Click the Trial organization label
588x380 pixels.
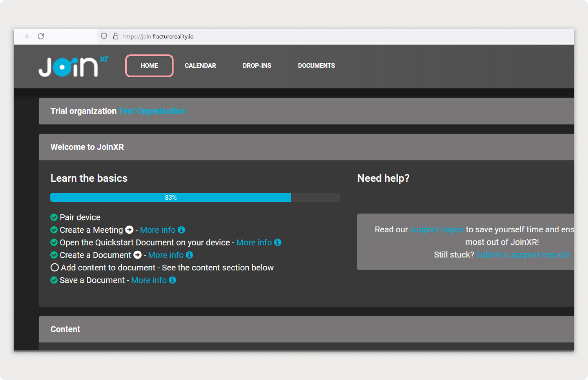tap(83, 111)
